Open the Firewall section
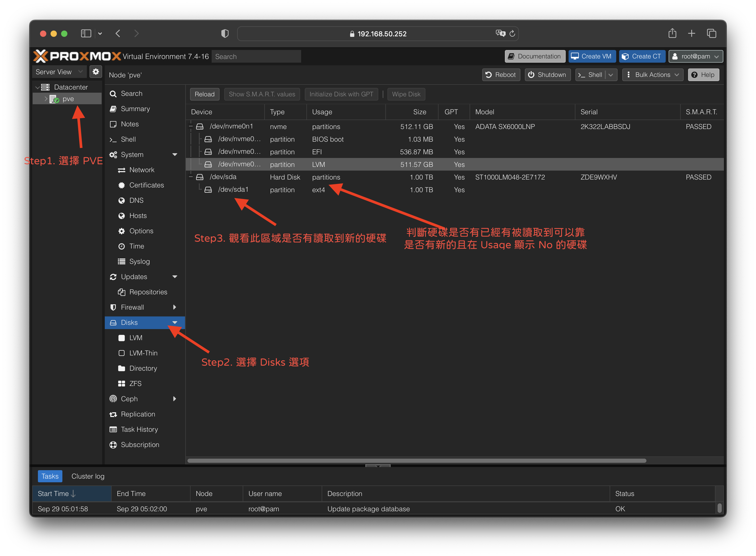This screenshot has width=756, height=556. tap(132, 307)
